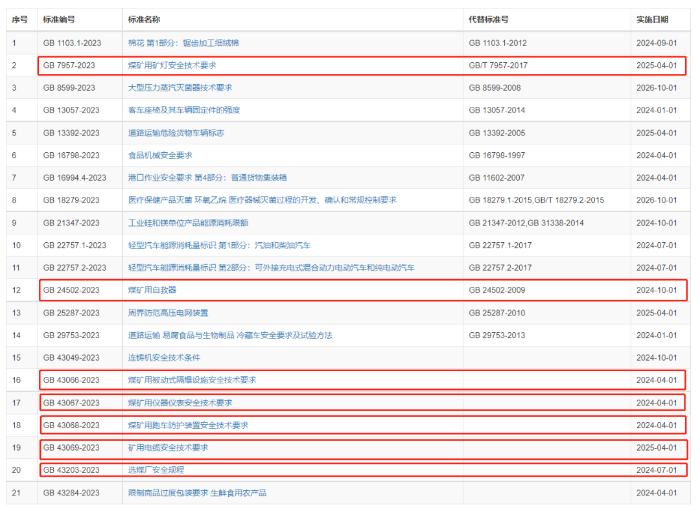
Task: Click the 矿用电缆安全技术要求 link
Action: point(168,447)
